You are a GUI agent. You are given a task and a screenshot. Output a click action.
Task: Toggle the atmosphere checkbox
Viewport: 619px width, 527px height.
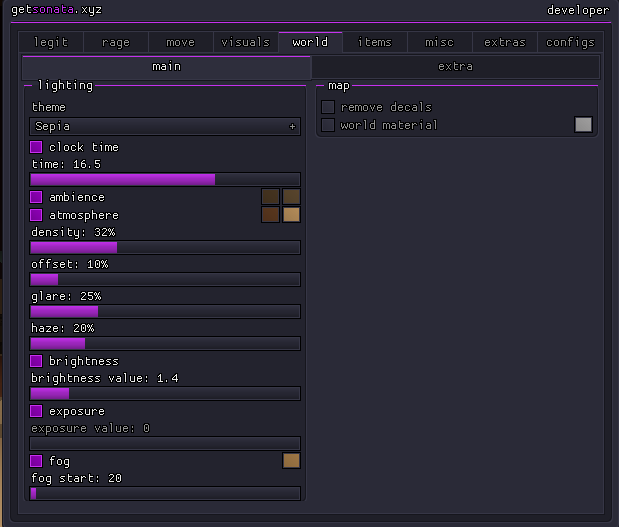[36, 215]
